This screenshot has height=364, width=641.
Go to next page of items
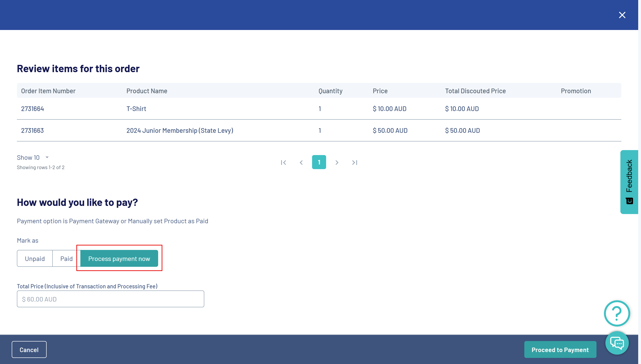coord(337,163)
